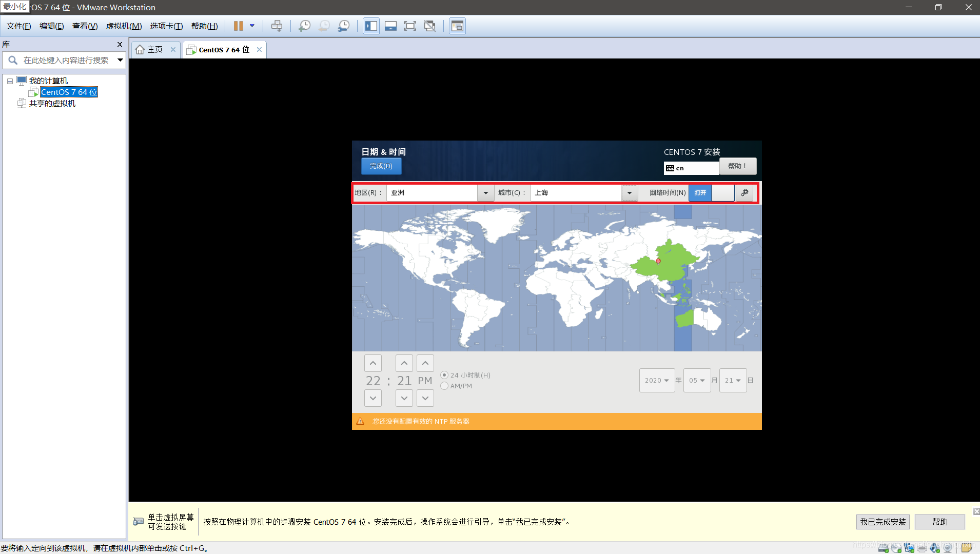Select the AM/PM radio button
The width and height of the screenshot is (980, 554).
point(444,386)
